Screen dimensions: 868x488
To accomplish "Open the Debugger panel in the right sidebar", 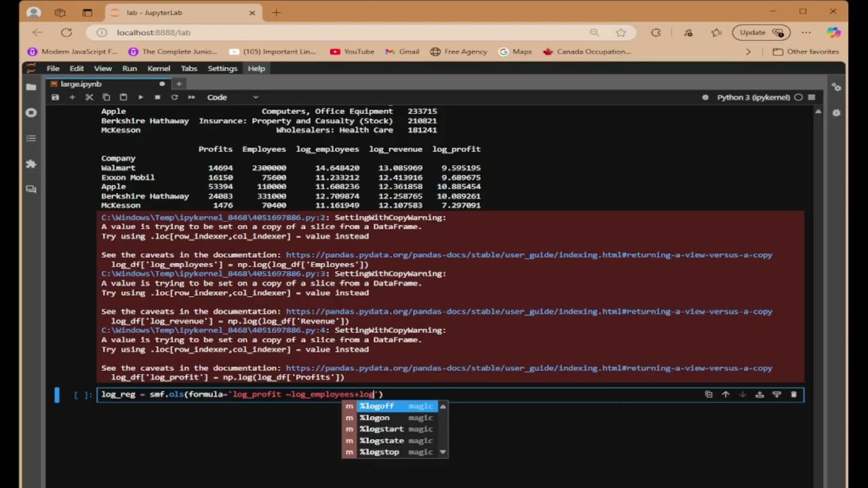I will click(x=836, y=113).
